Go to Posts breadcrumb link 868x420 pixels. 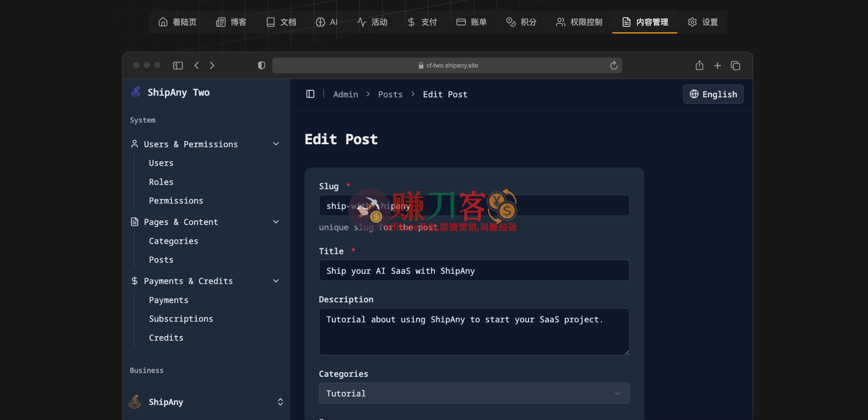coord(390,94)
